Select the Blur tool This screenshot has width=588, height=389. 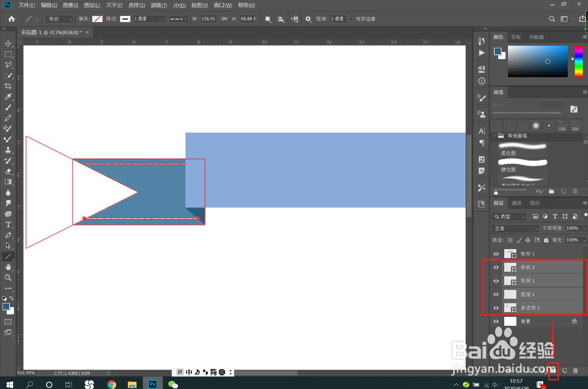point(8,192)
